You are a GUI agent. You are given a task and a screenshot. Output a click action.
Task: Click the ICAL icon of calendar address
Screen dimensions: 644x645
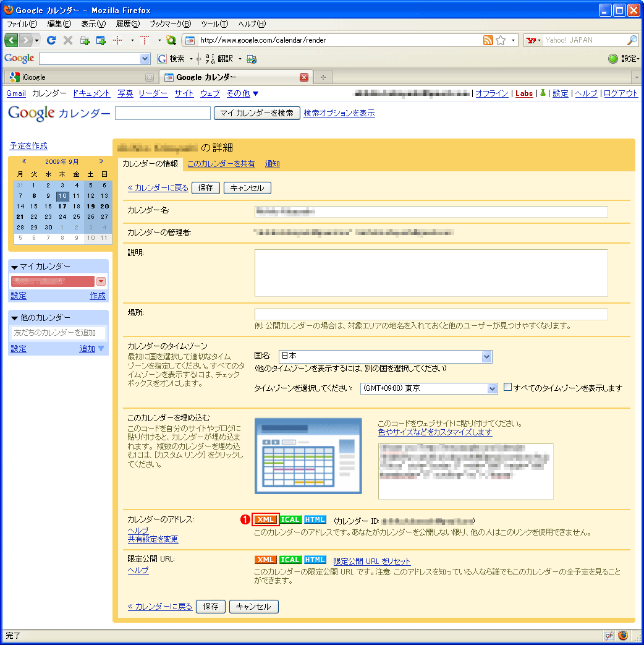point(290,519)
